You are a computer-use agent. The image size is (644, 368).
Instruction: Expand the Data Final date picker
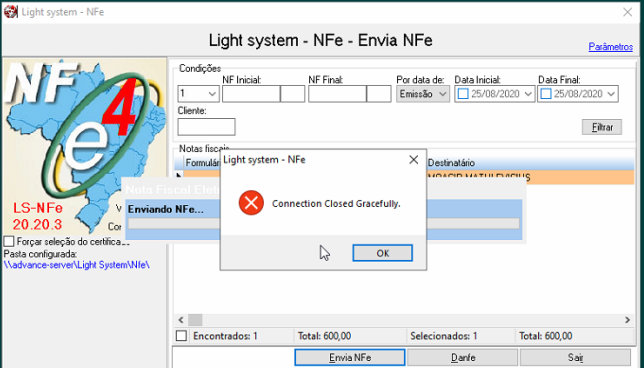(x=611, y=94)
